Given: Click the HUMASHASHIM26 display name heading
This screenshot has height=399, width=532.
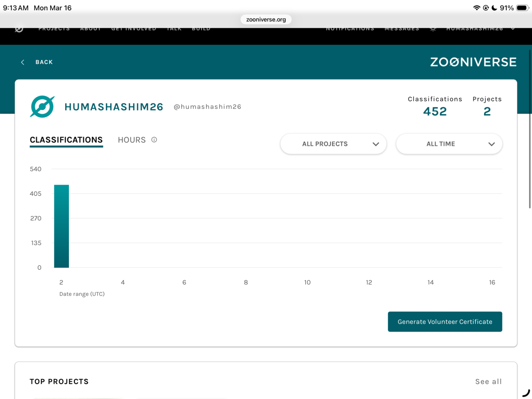Looking at the screenshot, I should [x=114, y=107].
